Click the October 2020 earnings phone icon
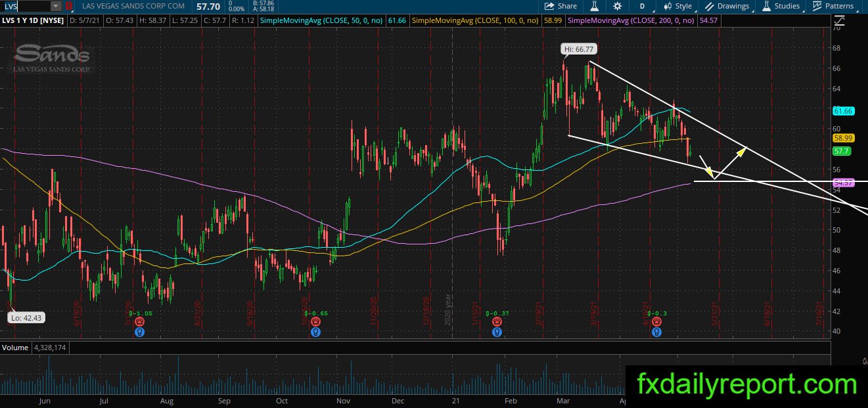The width and height of the screenshot is (868, 408). tap(315, 323)
